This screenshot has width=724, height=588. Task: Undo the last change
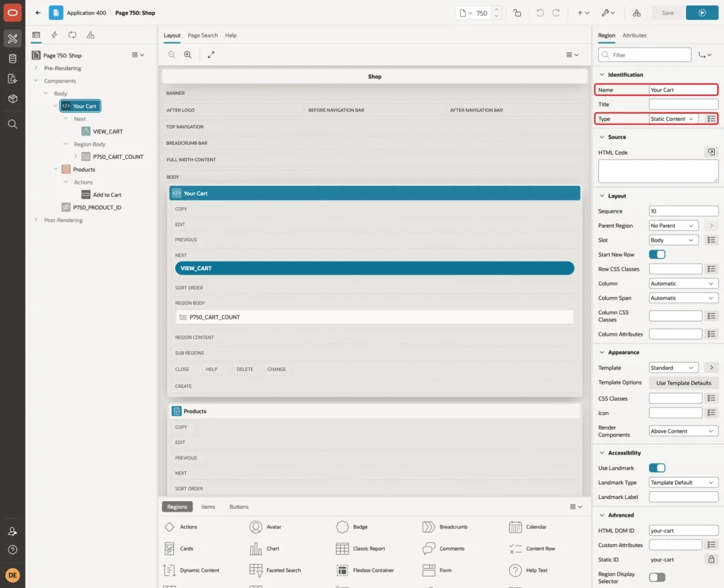(x=539, y=13)
